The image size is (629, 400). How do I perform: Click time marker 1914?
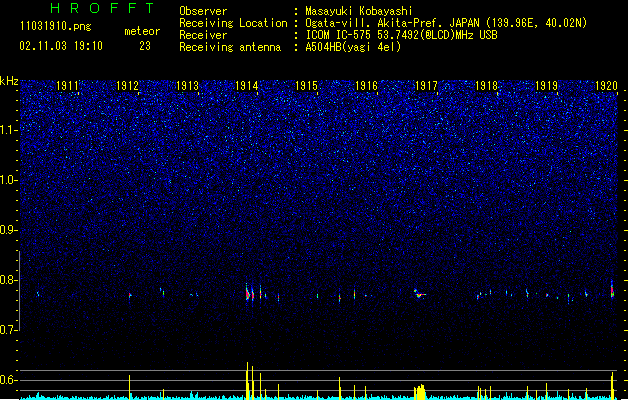tap(247, 86)
